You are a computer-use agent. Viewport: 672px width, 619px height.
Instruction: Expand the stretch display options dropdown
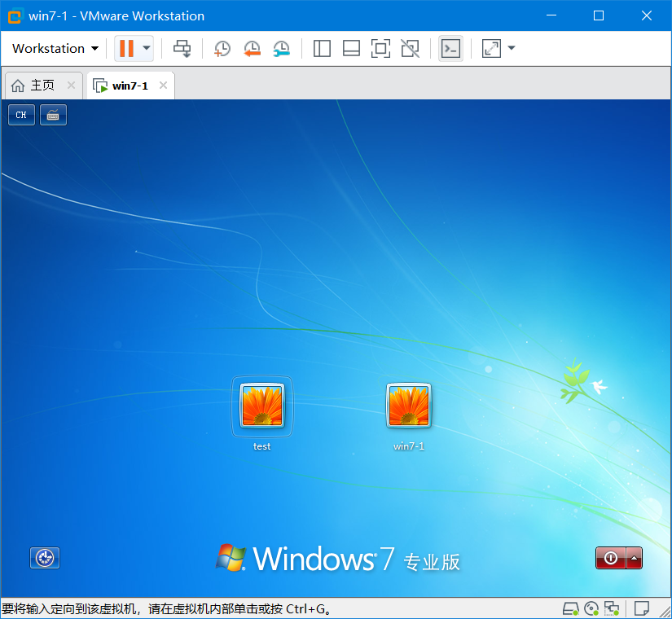click(x=512, y=48)
